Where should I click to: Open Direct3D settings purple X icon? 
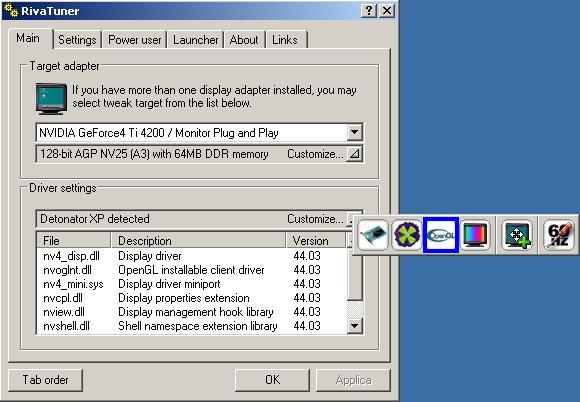pyautogui.click(x=407, y=235)
